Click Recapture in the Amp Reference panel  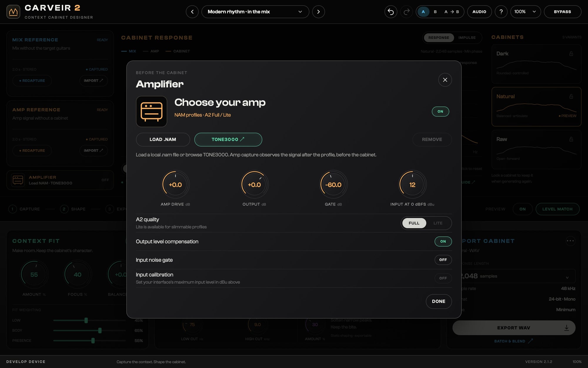(32, 150)
